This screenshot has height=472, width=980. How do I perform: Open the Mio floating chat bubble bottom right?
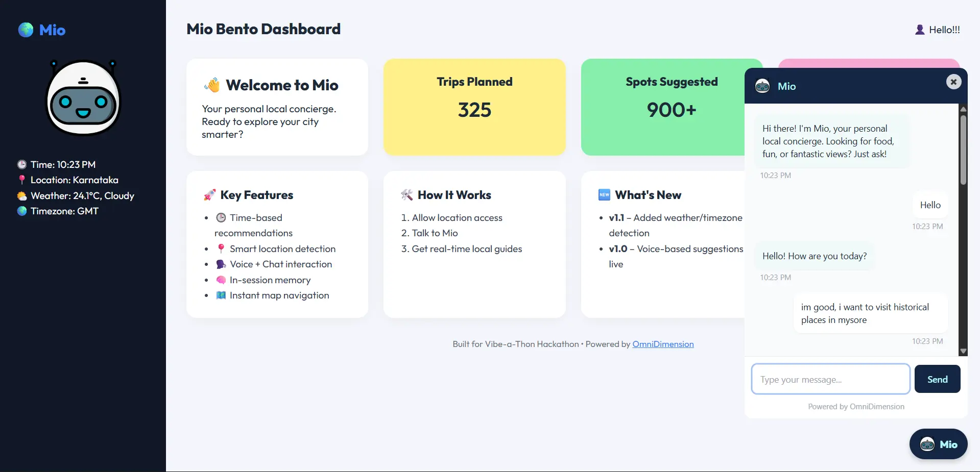pyautogui.click(x=938, y=443)
